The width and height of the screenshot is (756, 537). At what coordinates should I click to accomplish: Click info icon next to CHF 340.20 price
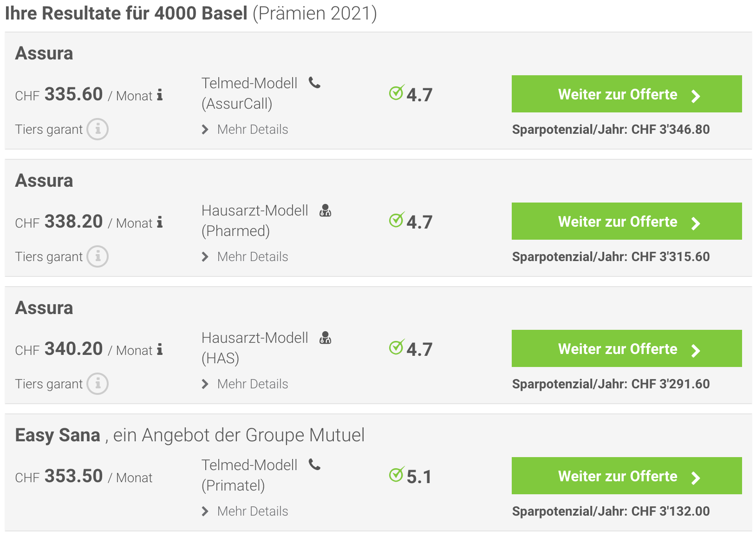click(x=160, y=349)
